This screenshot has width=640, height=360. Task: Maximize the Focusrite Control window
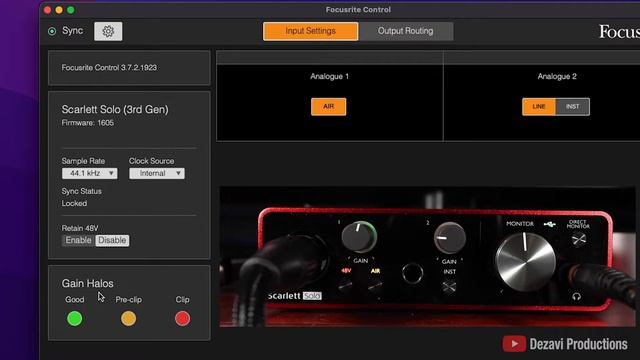coord(71,10)
